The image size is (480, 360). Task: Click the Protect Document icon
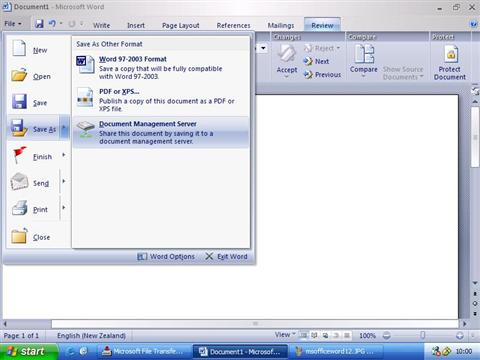point(451,54)
